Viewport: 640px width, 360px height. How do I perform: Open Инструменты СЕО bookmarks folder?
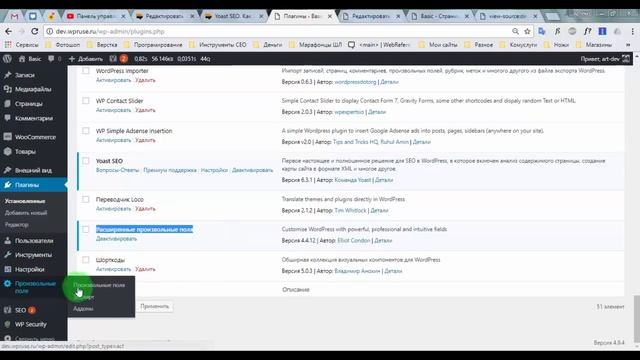click(x=218, y=44)
